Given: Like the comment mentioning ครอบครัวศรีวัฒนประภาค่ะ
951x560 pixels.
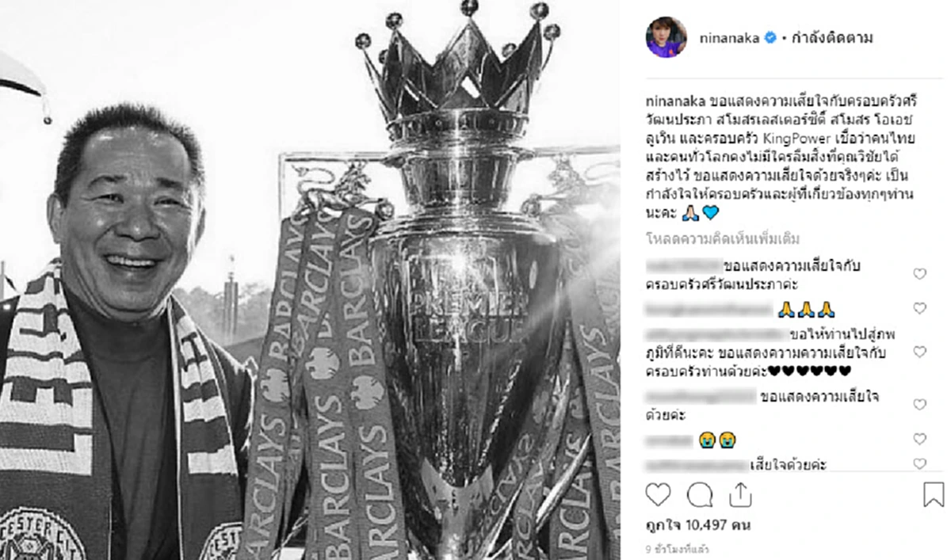Looking at the screenshot, I should tap(919, 274).
